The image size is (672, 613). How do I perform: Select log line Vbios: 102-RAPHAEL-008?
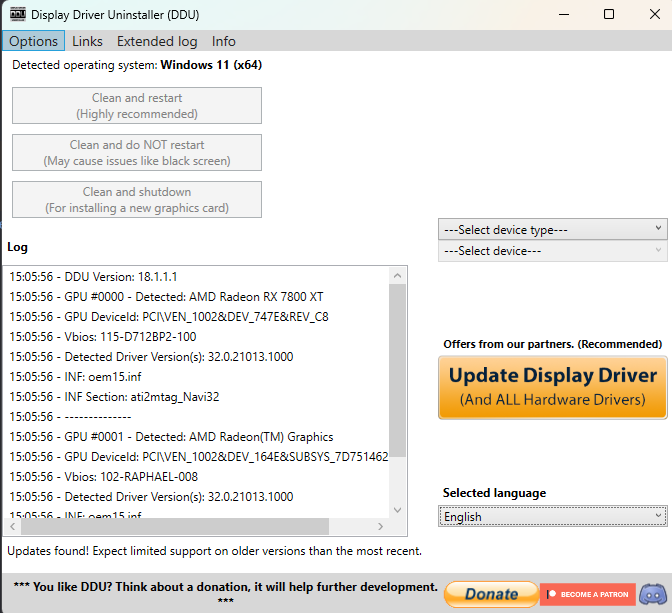click(x=104, y=477)
